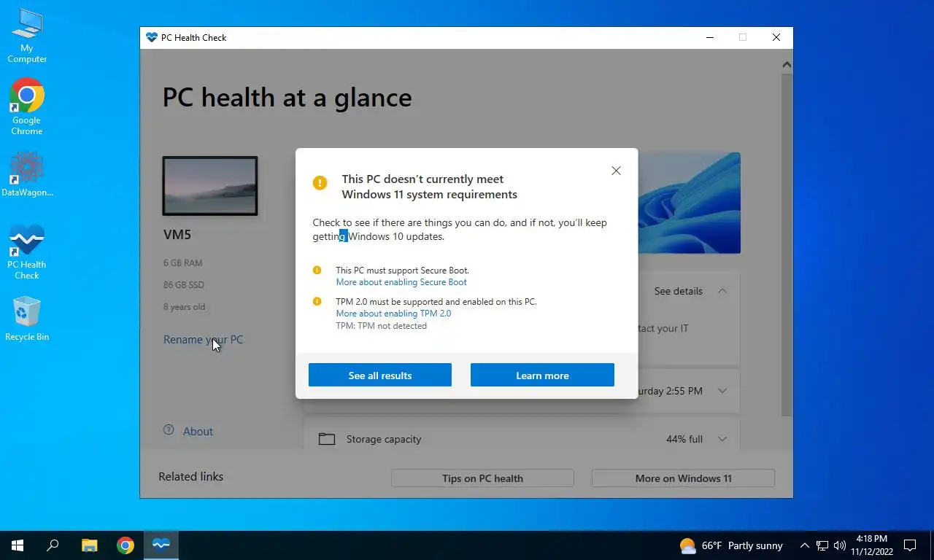The image size is (934, 560).
Task: Click Learn more button in dialog
Action: tap(542, 375)
